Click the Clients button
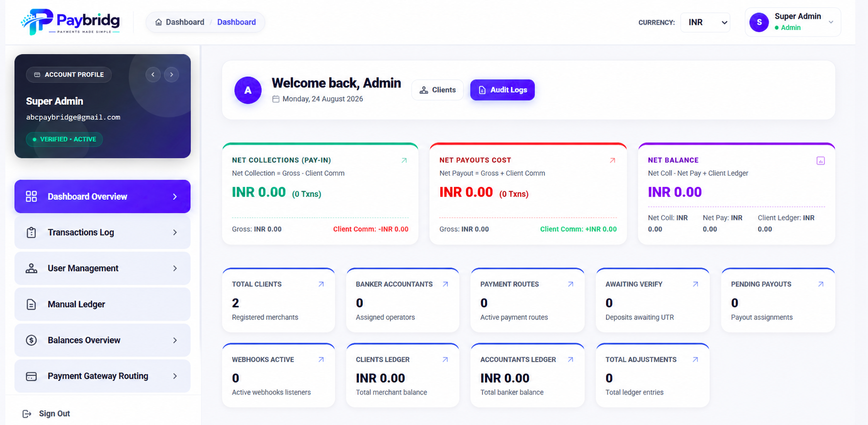The width and height of the screenshot is (868, 425). click(437, 90)
